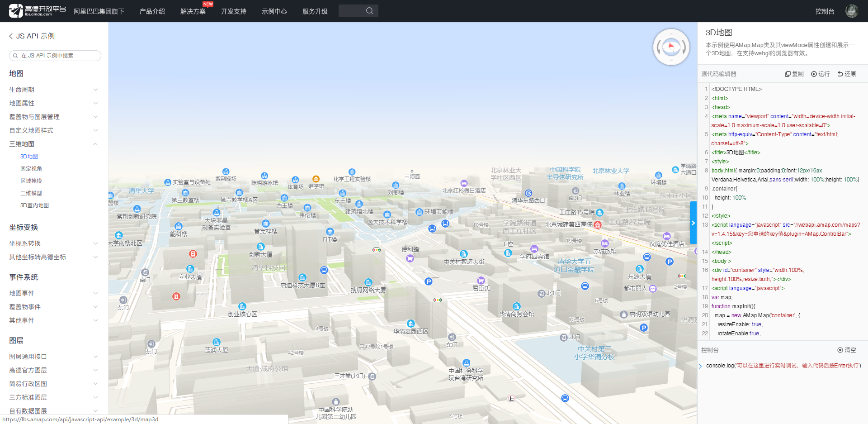Viewport: 868px width, 424px height.
Task: Click the 北京红杉假日酒店 hotel marker icon
Action: (x=464, y=183)
